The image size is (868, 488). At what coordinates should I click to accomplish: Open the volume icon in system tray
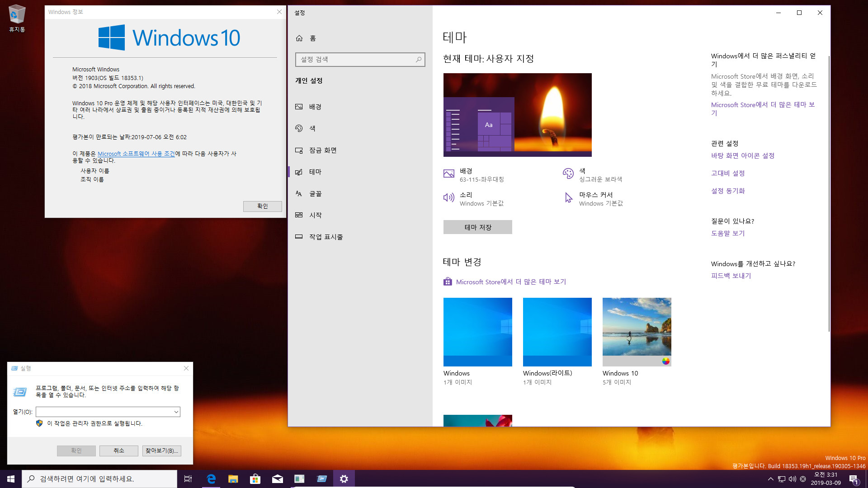[x=793, y=479]
